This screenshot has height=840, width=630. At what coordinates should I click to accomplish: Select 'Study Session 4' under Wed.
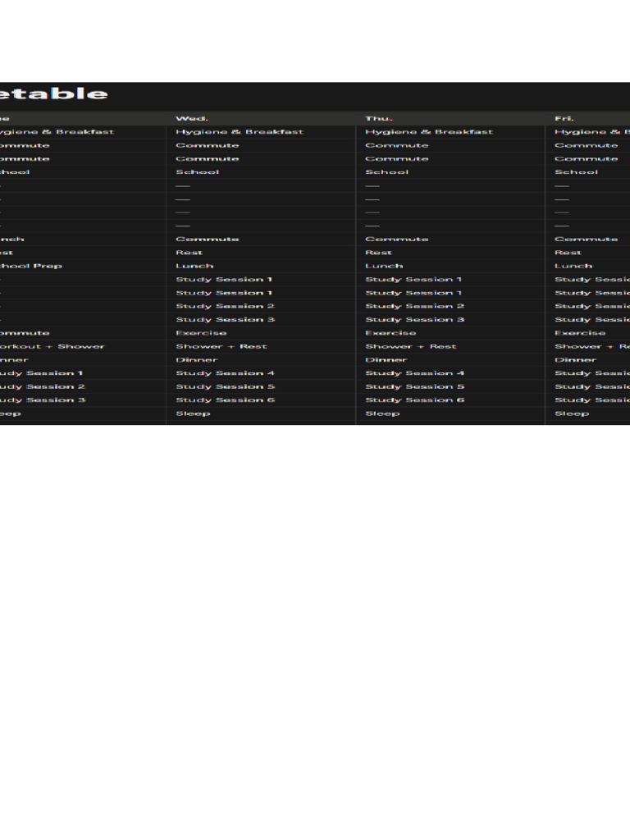(x=225, y=373)
